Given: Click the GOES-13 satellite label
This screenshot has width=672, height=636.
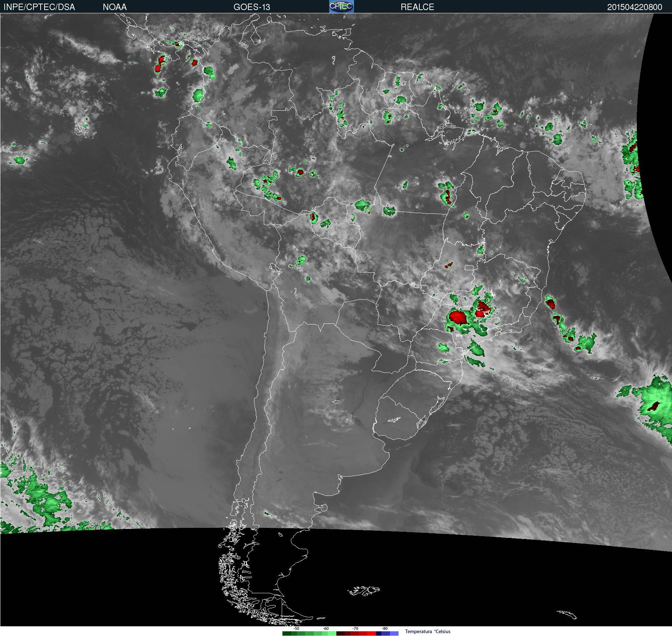Looking at the screenshot, I should (252, 7).
